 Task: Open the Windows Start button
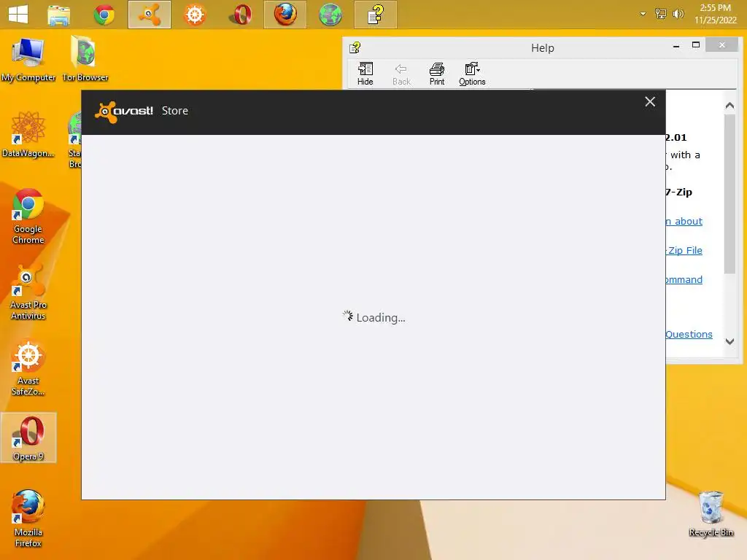[18, 15]
